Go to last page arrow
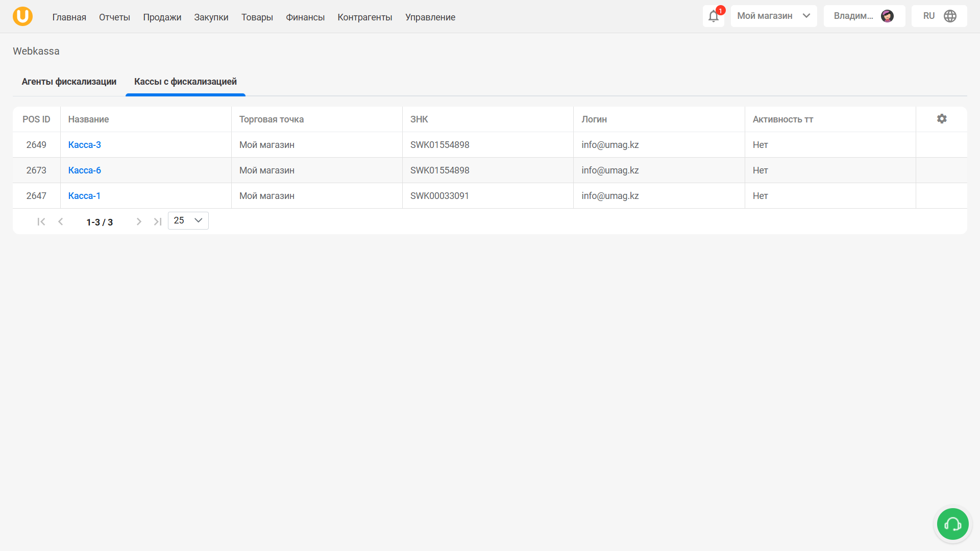 pyautogui.click(x=158, y=221)
